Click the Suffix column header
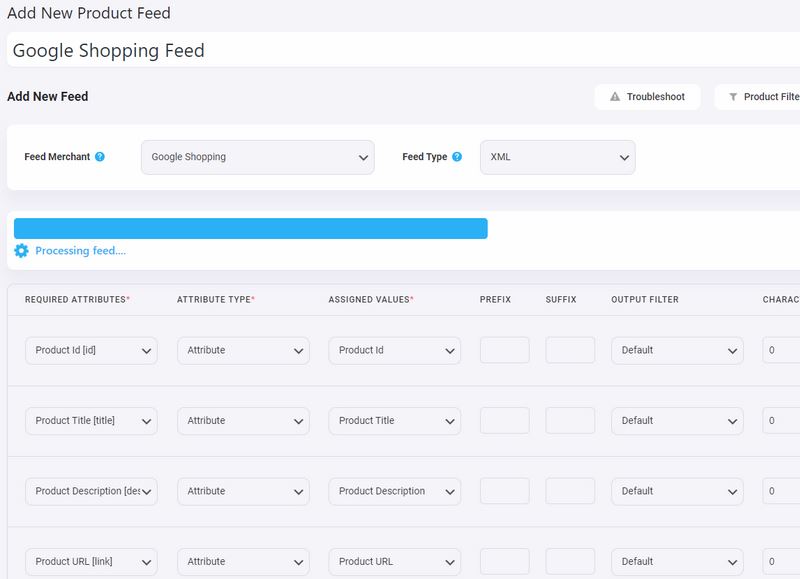 561,299
